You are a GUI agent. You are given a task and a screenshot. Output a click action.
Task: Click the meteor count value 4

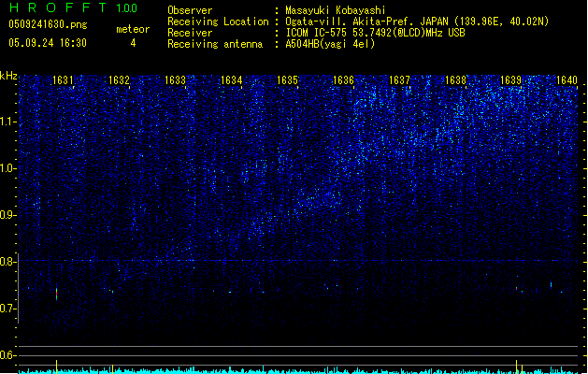(x=133, y=43)
